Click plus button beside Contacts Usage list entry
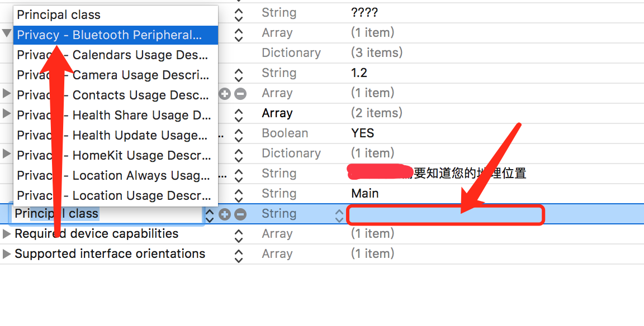 (225, 94)
